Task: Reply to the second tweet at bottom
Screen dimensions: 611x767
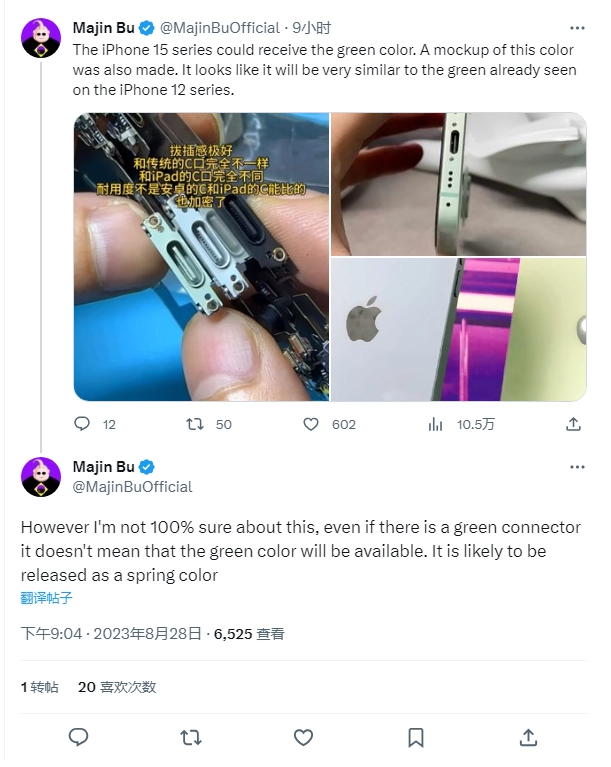Action: pos(78,737)
